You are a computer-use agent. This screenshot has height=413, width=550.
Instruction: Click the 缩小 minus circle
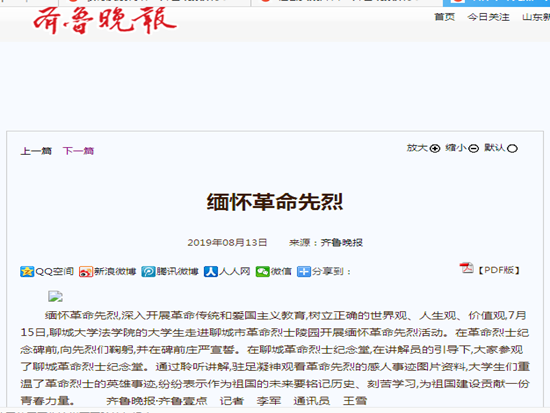click(474, 149)
